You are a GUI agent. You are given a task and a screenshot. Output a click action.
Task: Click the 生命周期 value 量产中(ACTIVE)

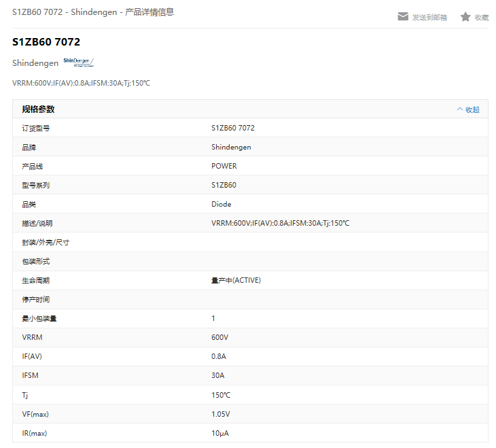[236, 280]
